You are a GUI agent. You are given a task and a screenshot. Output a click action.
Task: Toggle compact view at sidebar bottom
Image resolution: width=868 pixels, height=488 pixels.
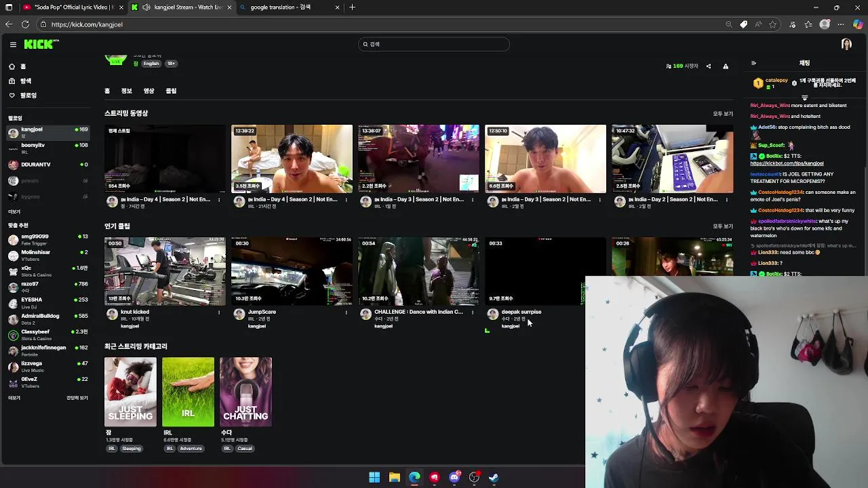coord(77,398)
